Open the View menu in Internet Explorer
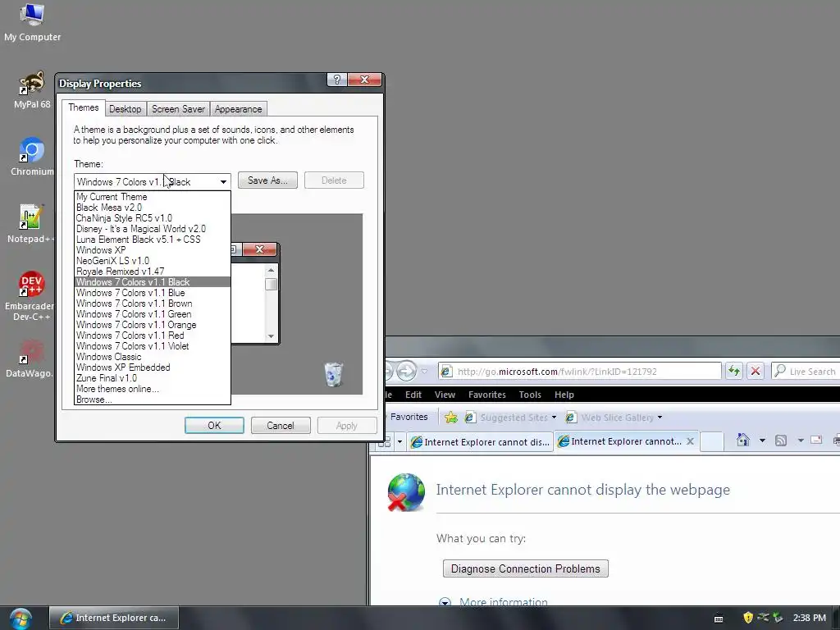Image resolution: width=840 pixels, height=630 pixels. [x=445, y=395]
